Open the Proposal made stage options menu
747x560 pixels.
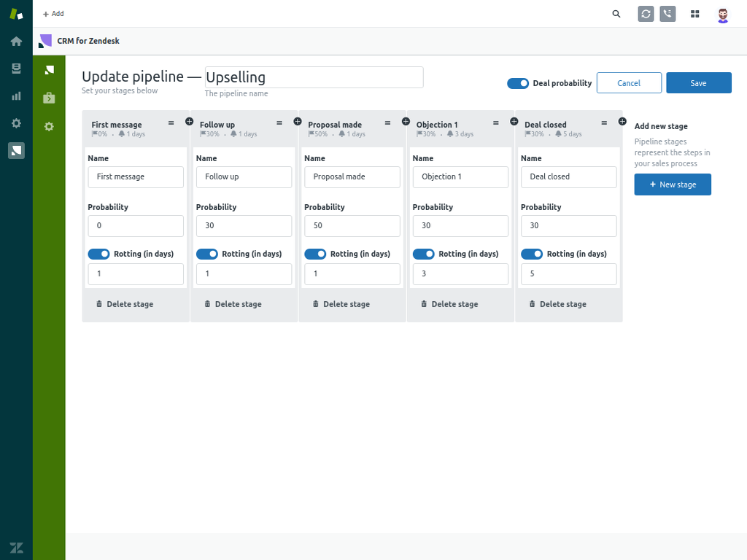tap(387, 122)
